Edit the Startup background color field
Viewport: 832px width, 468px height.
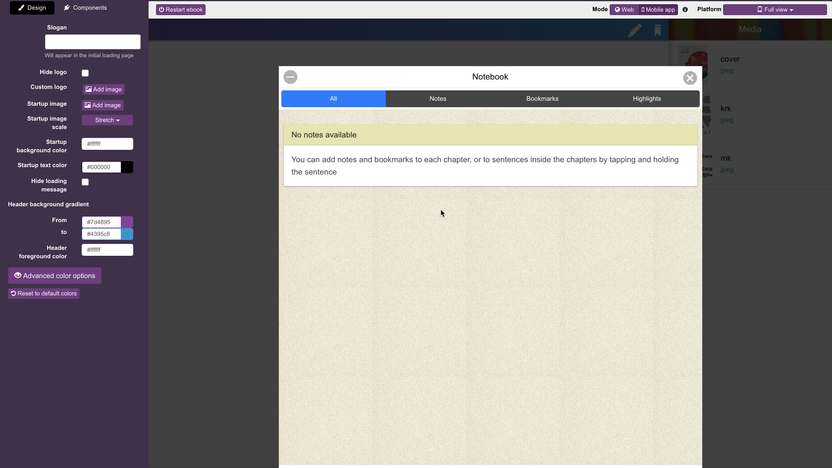[x=107, y=144]
